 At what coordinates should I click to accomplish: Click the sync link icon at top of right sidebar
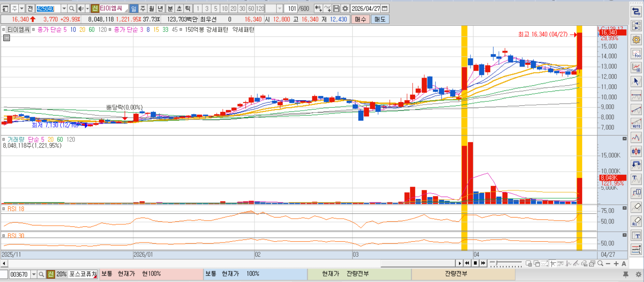click(636, 12)
